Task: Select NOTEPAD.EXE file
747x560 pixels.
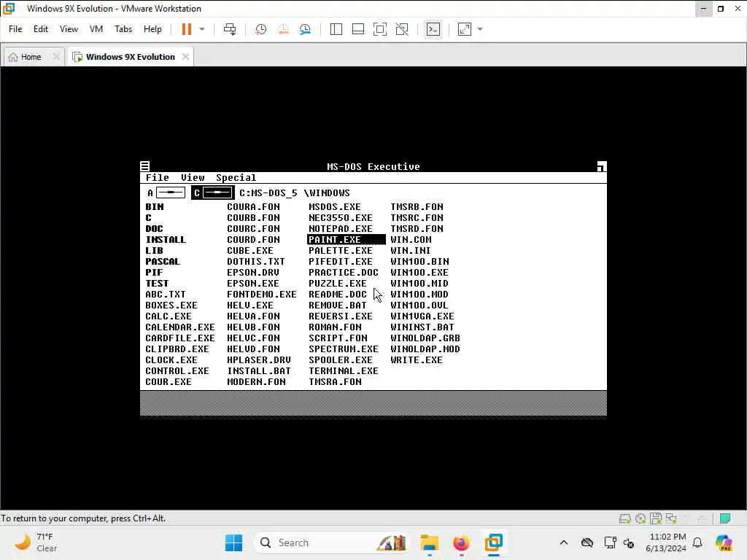Action: pos(341,228)
